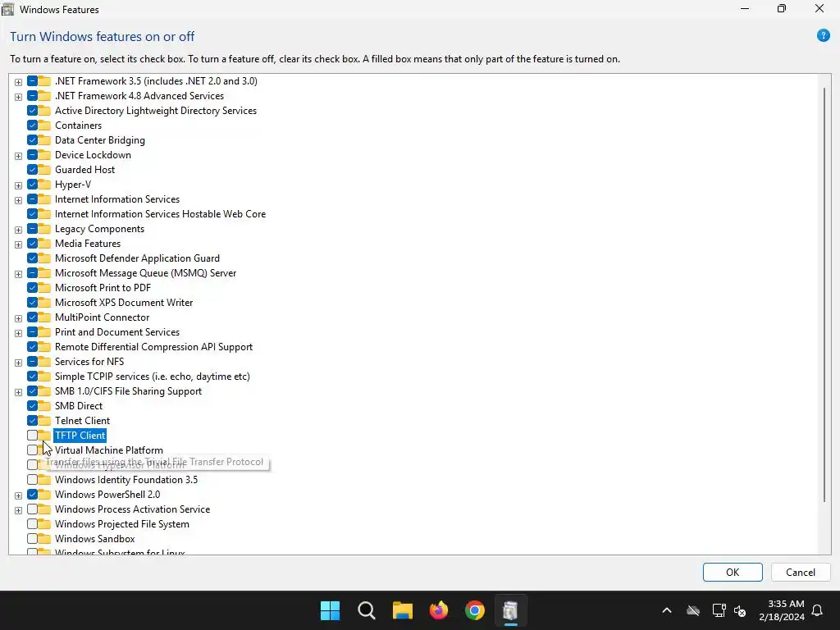Screen dimensions: 840x630
Task: Open File Explorer from taskbar
Action: (x=402, y=610)
